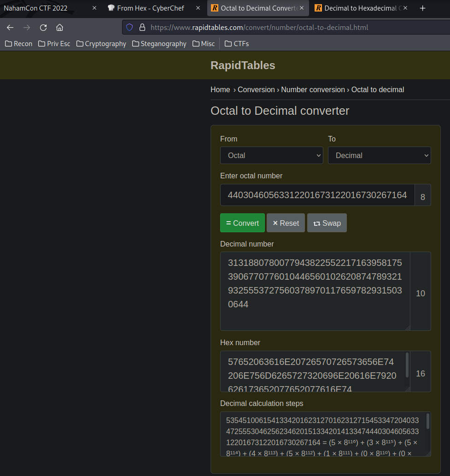Open the Recon bookmarks folder

click(19, 44)
